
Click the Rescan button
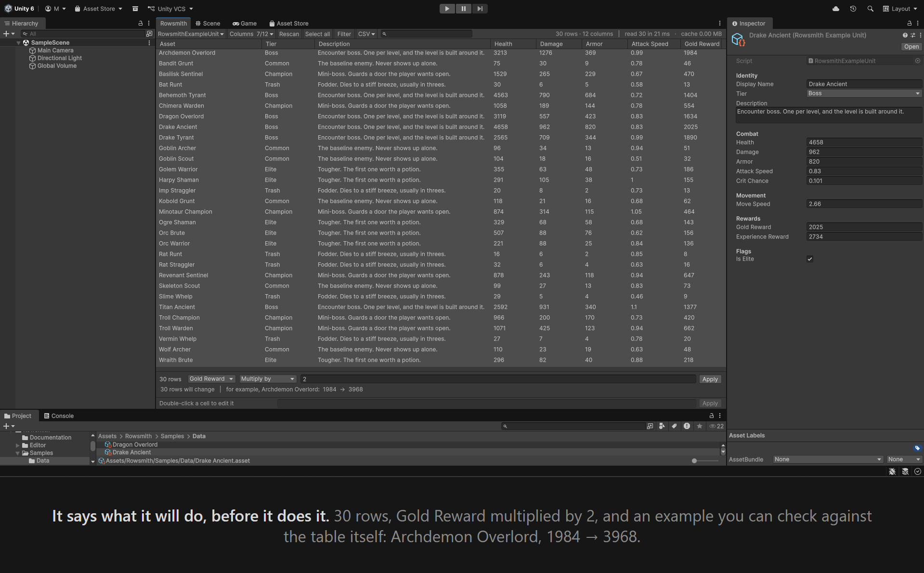289,34
